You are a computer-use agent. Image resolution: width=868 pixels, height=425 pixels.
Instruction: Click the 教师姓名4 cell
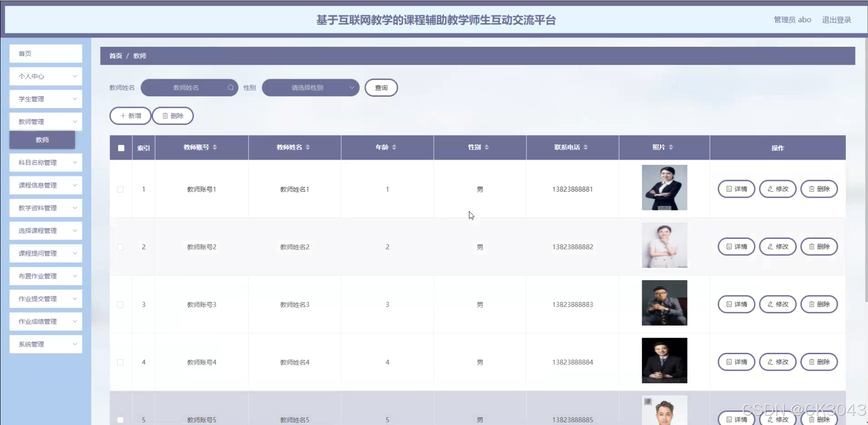[294, 362]
